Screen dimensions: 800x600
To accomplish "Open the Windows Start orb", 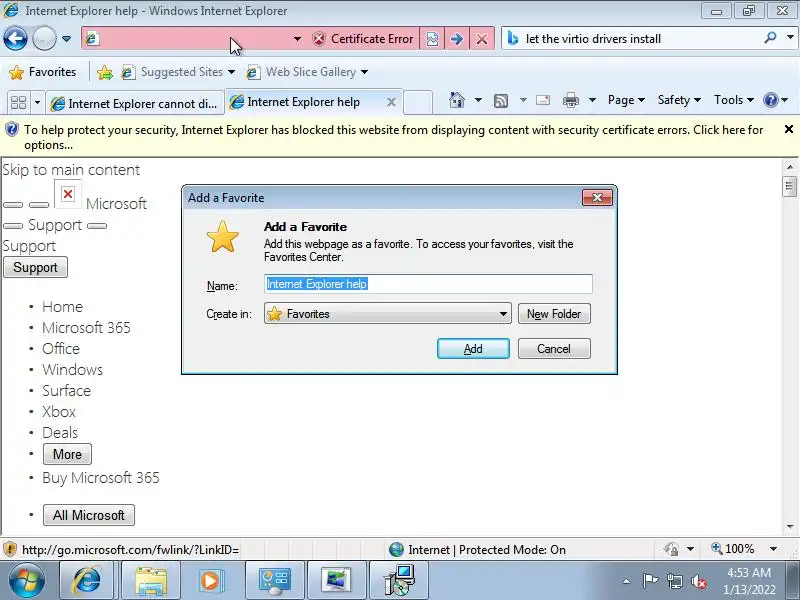I will [x=27, y=581].
